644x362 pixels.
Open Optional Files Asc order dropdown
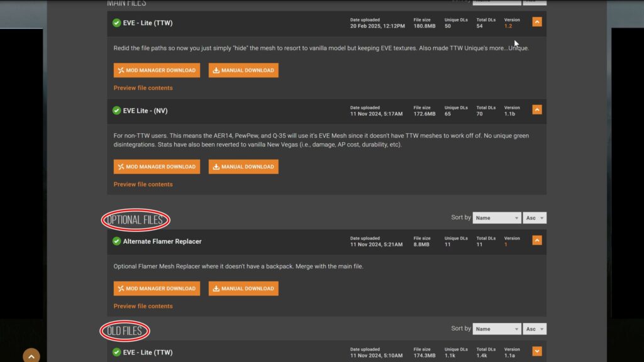coord(535,218)
